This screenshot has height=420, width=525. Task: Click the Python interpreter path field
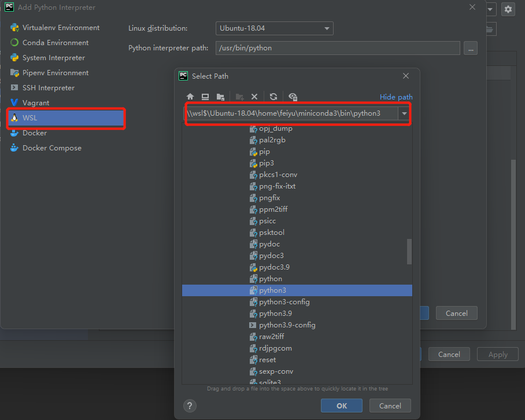click(x=338, y=48)
